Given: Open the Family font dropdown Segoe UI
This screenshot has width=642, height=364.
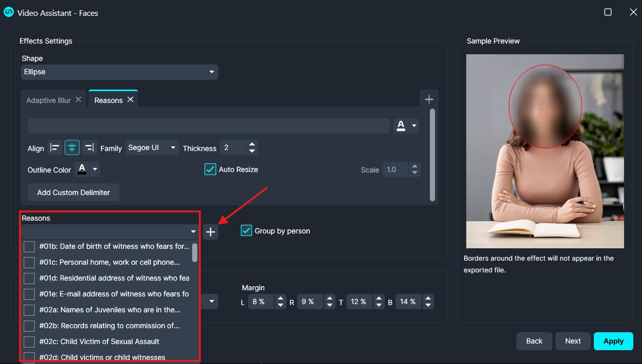Looking at the screenshot, I should (152, 148).
